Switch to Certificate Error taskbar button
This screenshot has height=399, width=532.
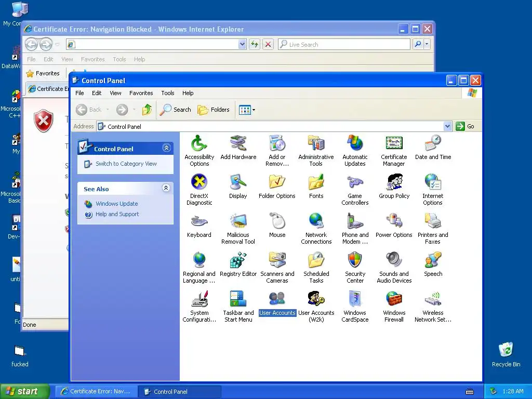tap(96, 392)
